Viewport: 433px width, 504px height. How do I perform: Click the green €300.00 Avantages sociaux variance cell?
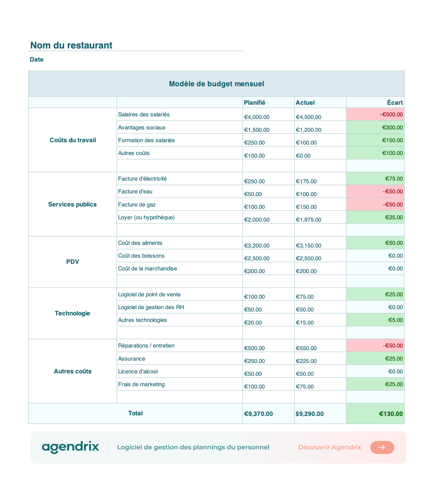(x=375, y=127)
